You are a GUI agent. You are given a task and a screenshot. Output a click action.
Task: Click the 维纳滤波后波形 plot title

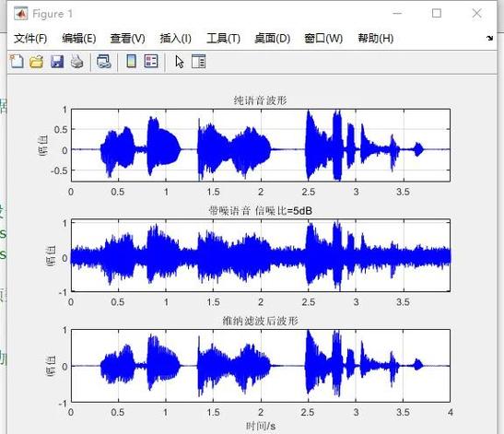coord(261,321)
